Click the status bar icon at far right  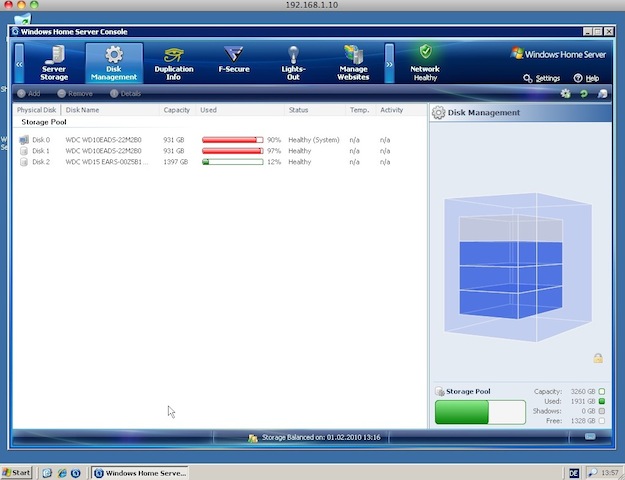[x=590, y=437]
